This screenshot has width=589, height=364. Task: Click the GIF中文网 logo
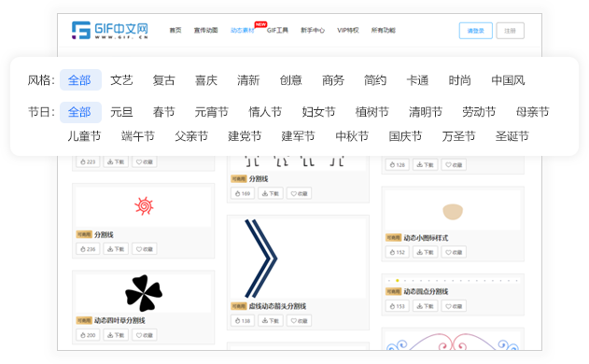pos(110,30)
